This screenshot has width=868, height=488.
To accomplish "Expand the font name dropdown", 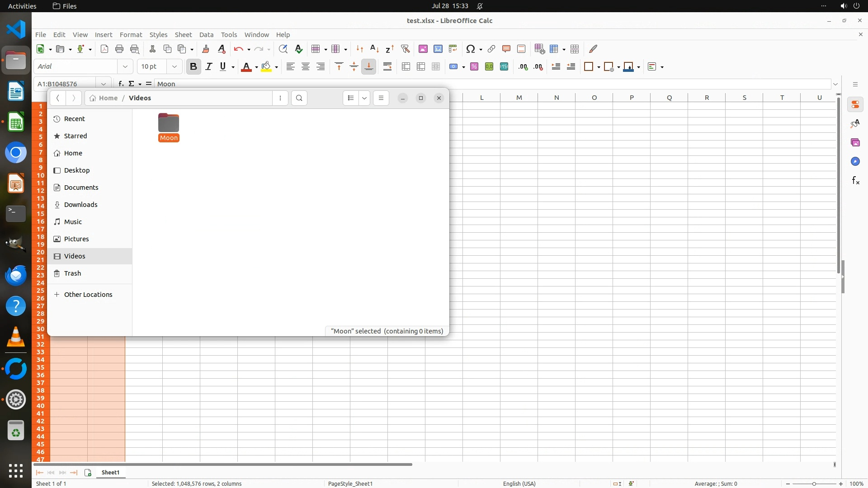I will coord(125,66).
